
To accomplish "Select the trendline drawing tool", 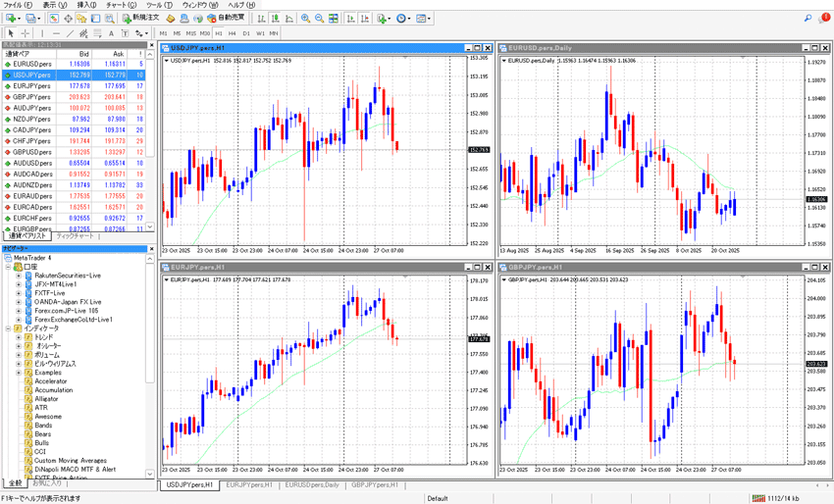I will (70, 33).
